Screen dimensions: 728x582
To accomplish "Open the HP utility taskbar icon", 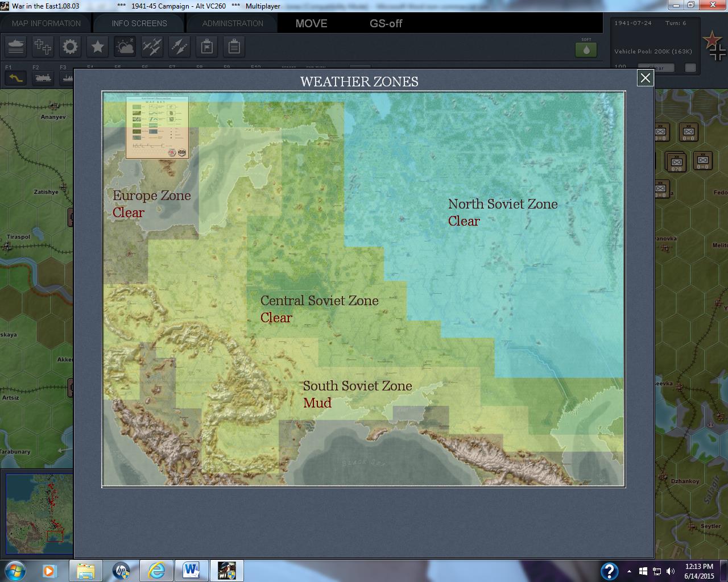I will pyautogui.click(x=121, y=570).
